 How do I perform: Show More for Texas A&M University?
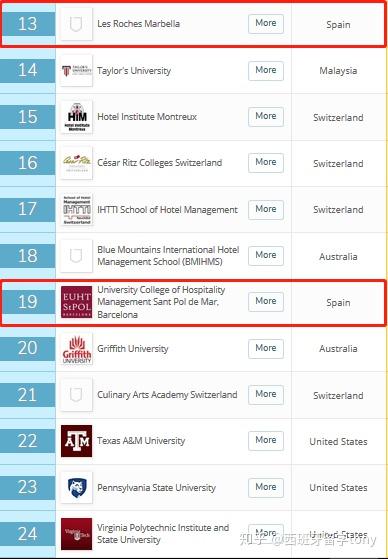266,441
